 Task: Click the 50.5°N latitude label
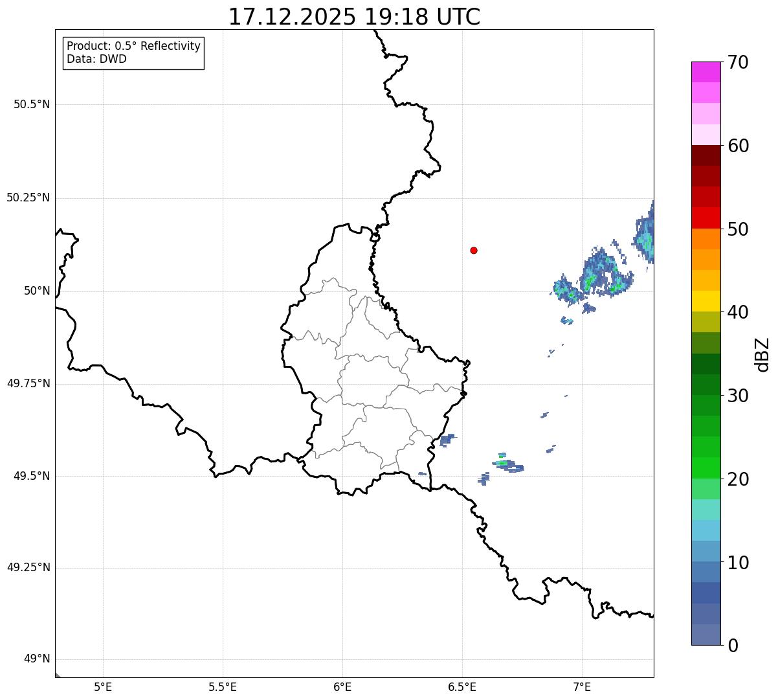click(32, 104)
